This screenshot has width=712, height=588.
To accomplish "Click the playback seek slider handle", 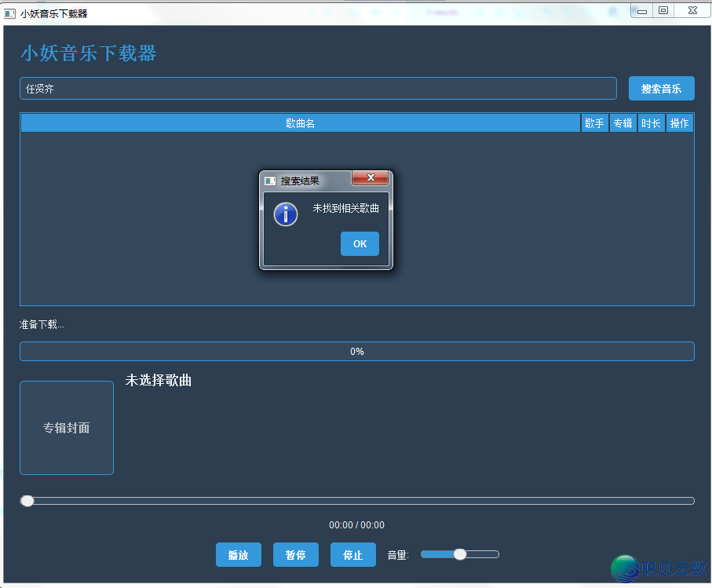I will pos(27,501).
